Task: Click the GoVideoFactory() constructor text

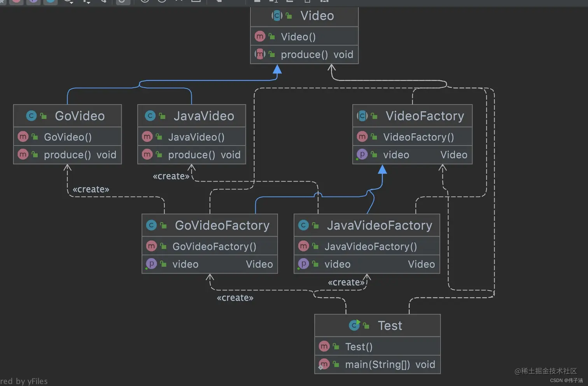Action: click(214, 246)
